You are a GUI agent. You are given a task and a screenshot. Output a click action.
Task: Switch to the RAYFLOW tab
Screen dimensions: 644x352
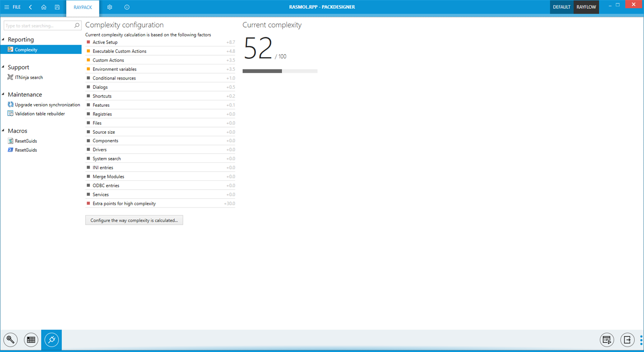(x=586, y=7)
